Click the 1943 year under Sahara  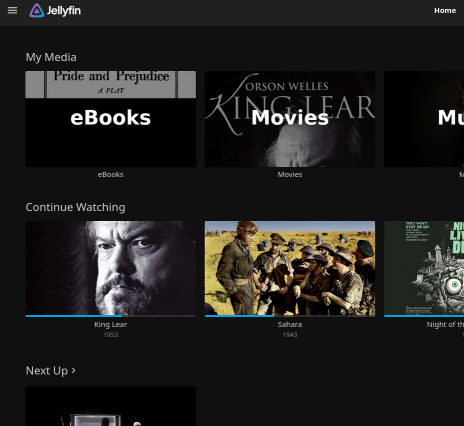[290, 335]
